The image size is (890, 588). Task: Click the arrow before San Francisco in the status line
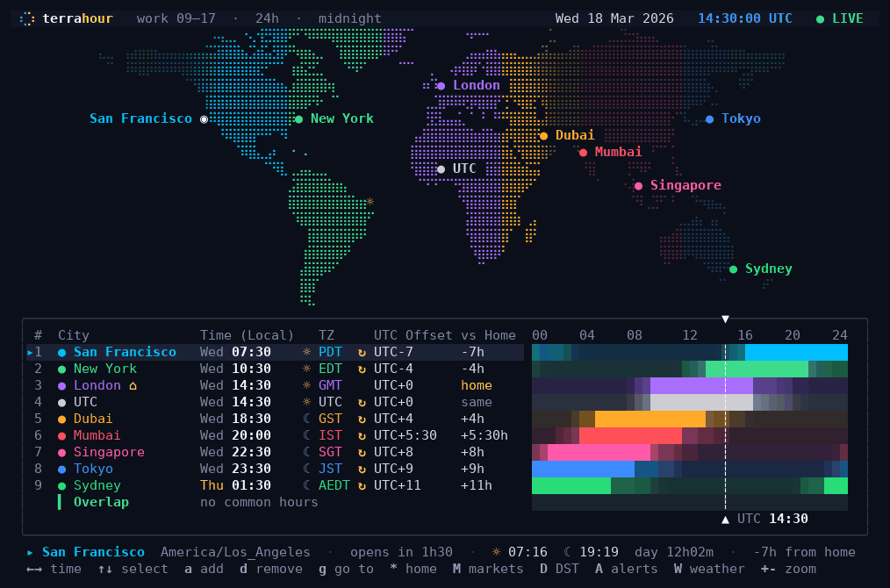pos(30,552)
